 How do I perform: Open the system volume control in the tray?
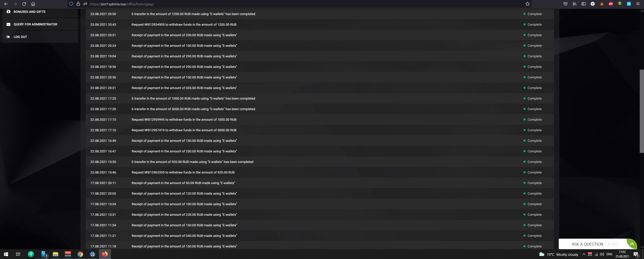[602, 254]
